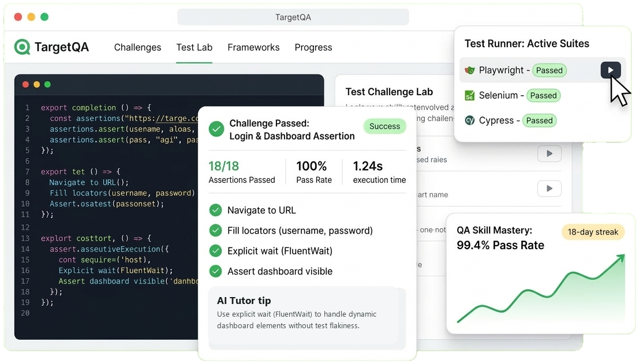Click the code editor green maximize dot
Image resolution: width=639 pixels, height=364 pixels.
[48, 84]
